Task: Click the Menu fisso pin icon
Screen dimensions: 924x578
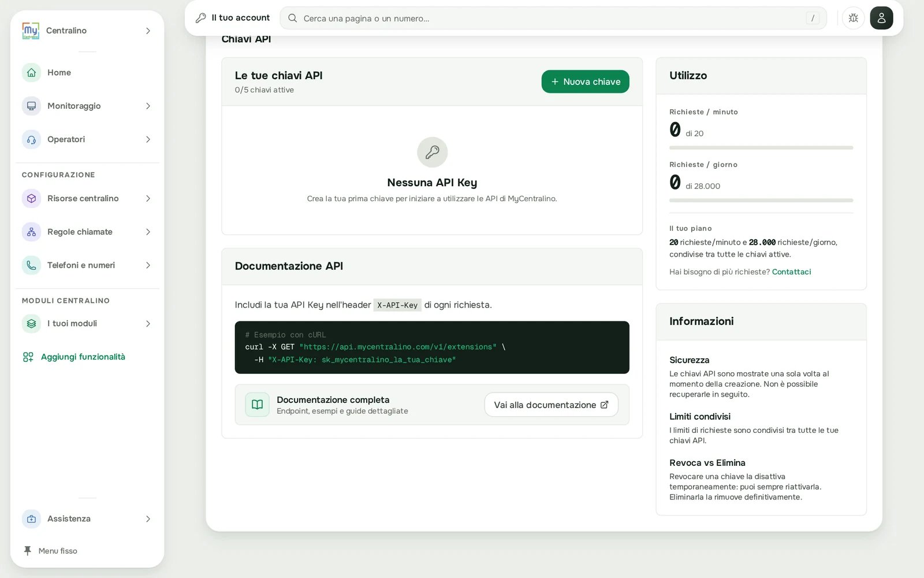Action: (x=27, y=551)
